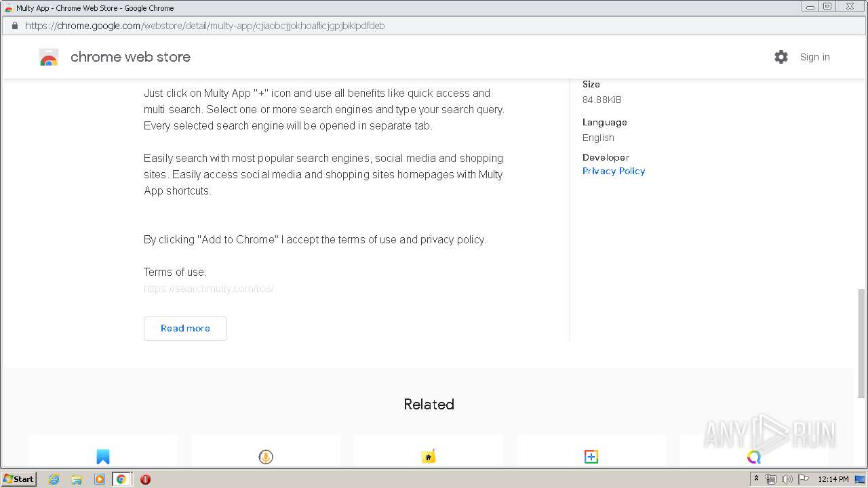
Task: Click the Developer label
Action: [606, 157]
